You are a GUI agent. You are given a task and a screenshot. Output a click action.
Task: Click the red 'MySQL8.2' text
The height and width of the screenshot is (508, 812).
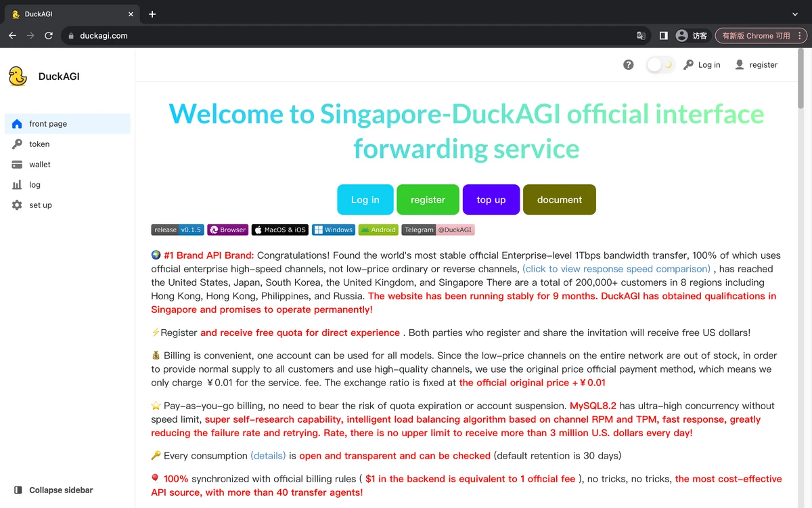click(x=593, y=406)
